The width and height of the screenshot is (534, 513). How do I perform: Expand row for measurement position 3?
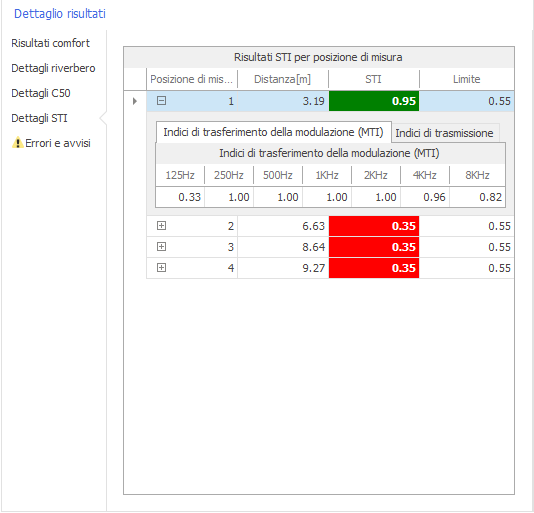(161, 247)
